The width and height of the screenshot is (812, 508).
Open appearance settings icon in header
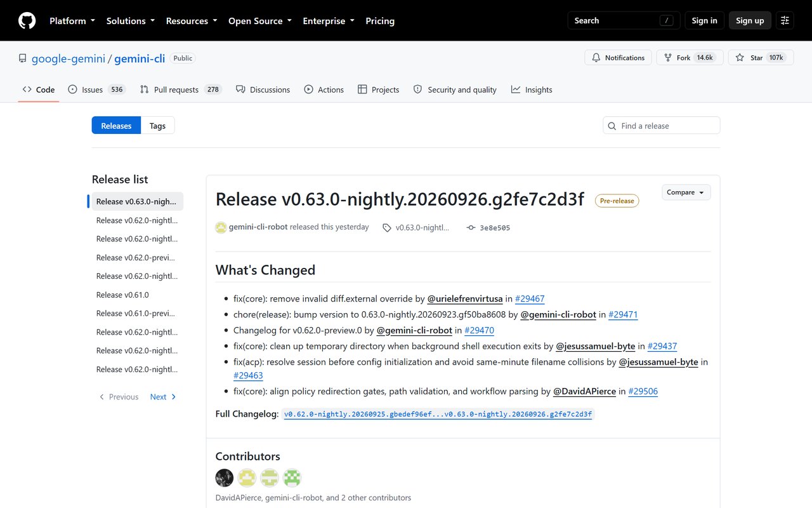click(x=785, y=21)
